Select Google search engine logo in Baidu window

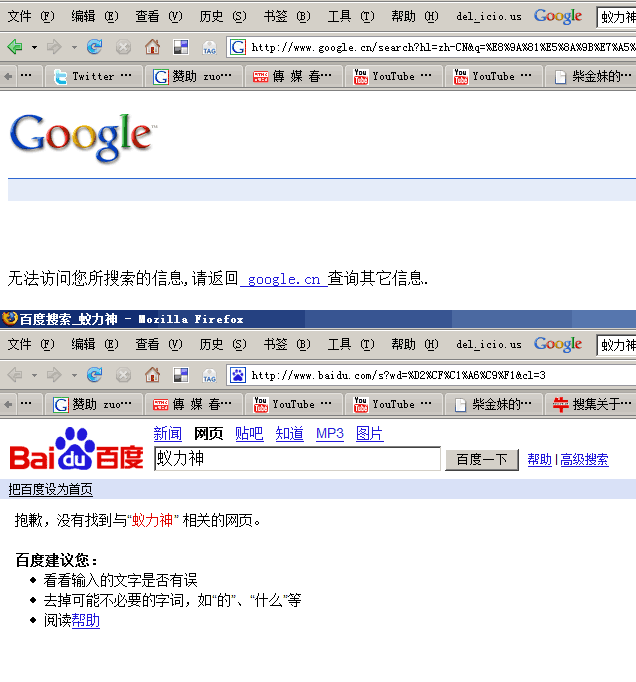click(x=558, y=344)
